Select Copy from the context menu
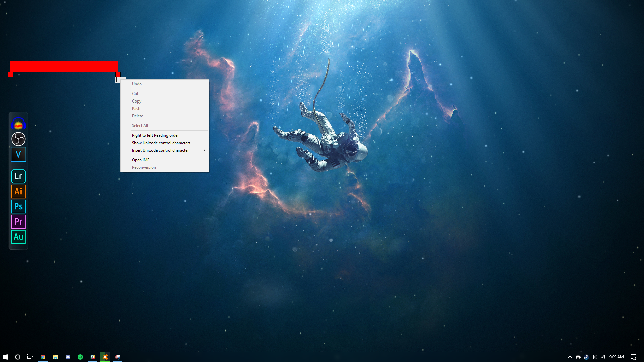This screenshot has width=644, height=362. coord(165,101)
